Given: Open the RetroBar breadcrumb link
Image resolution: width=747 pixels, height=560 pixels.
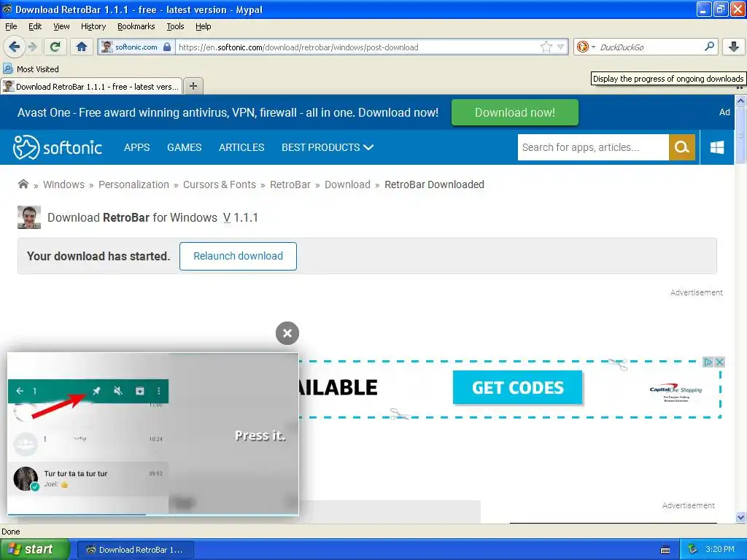Looking at the screenshot, I should pos(290,184).
